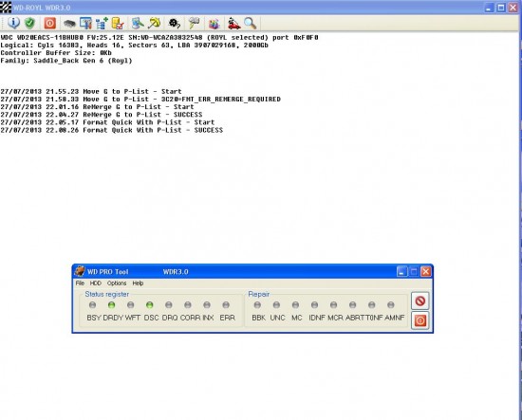Open the File menu in WD PRO Tool
This screenshot has width=522, height=420.
coord(80,283)
